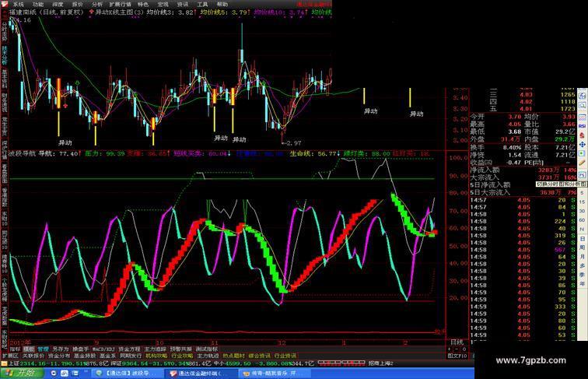Click the 日线 label under price axis
588x379 pixels.
(457, 342)
